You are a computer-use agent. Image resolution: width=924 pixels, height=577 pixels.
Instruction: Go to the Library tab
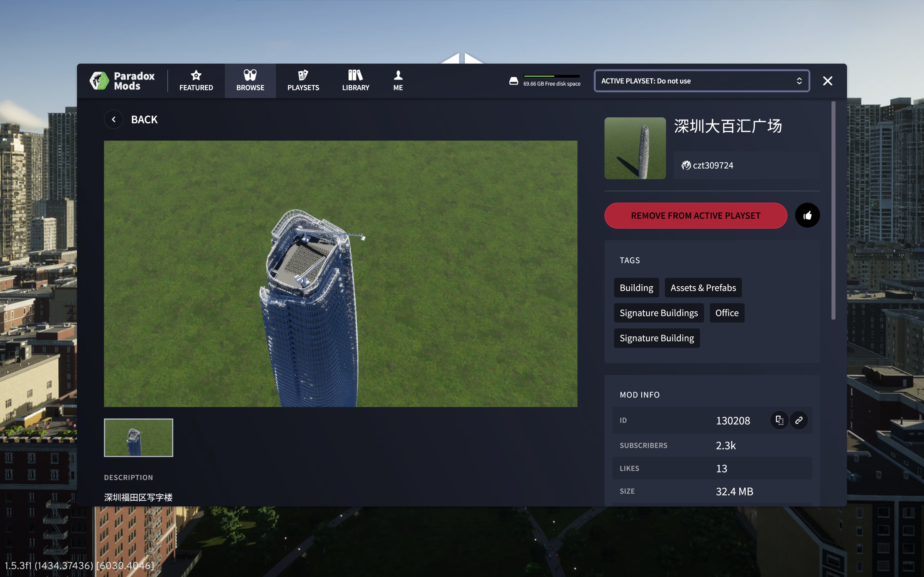coord(356,81)
